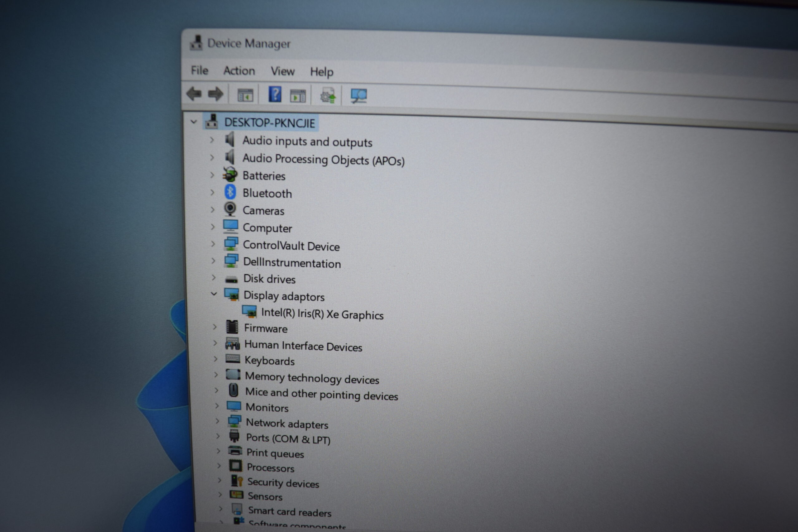Screen dimensions: 798x532
Task: Click the Show/Hide Console Tree icon
Action: tap(245, 95)
